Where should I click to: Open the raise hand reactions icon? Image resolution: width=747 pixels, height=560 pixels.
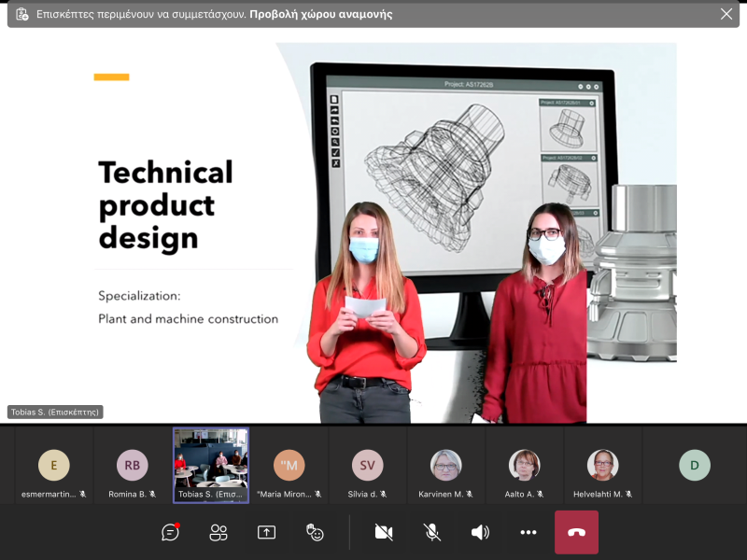[x=315, y=532]
